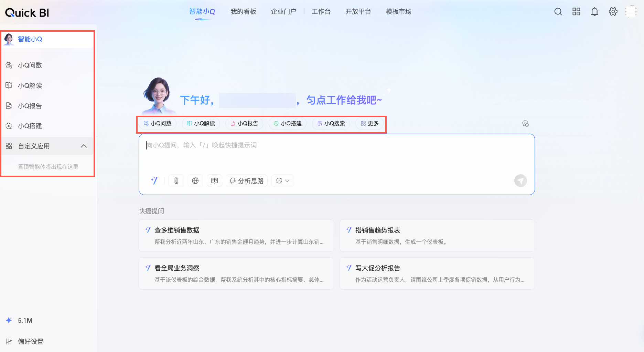Open the search magnifier in top bar

[x=558, y=12]
